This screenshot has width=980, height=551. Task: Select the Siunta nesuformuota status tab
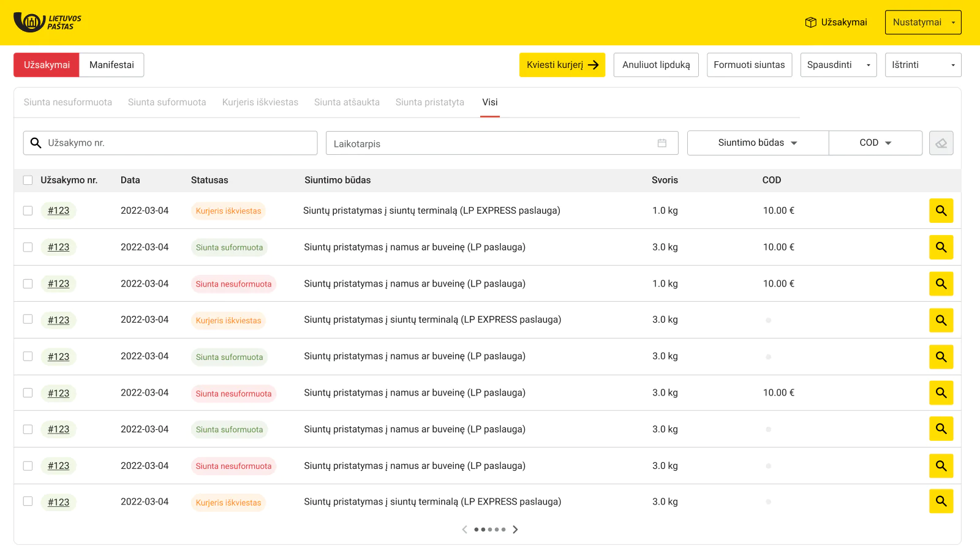coord(68,102)
